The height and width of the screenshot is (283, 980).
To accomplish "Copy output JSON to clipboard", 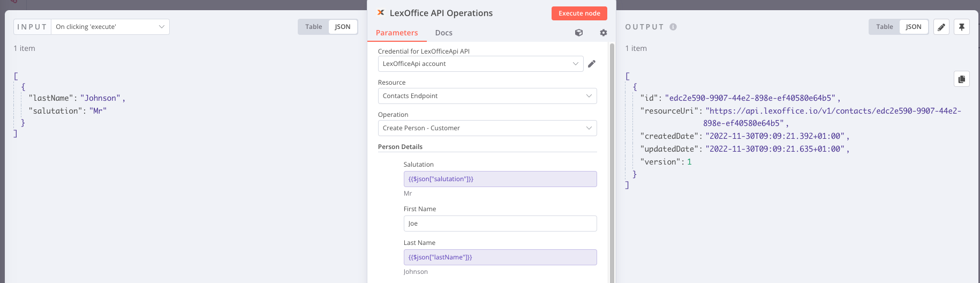I will pos(962,79).
